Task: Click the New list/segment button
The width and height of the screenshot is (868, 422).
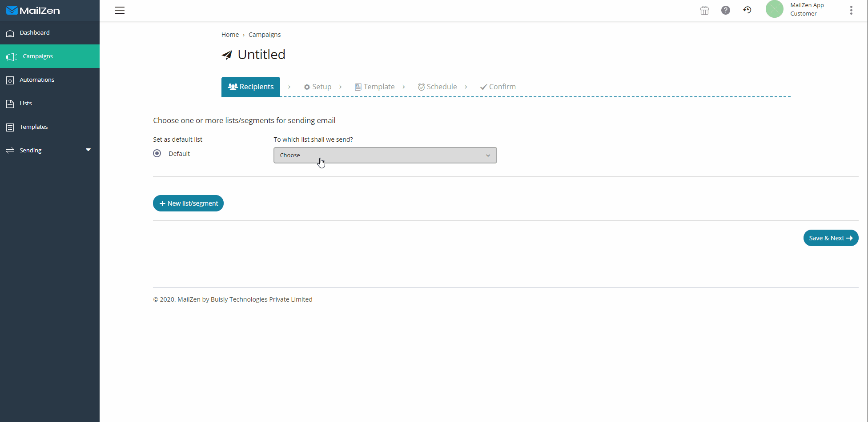Action: click(x=188, y=203)
